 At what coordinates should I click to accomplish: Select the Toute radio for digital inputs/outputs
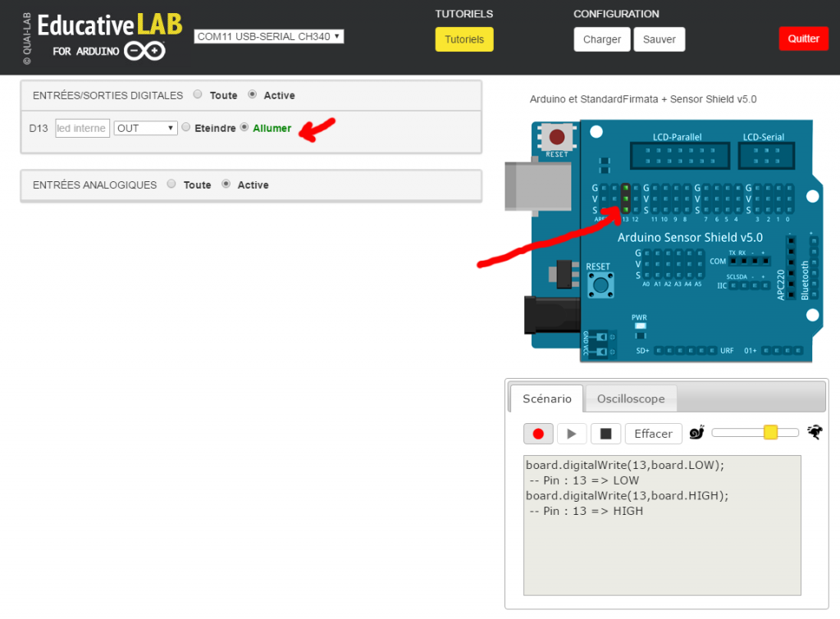tap(198, 93)
